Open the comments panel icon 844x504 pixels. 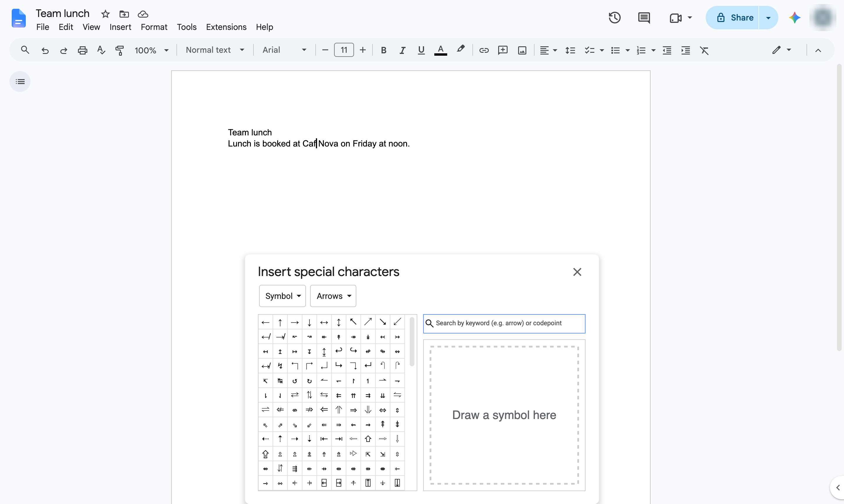pyautogui.click(x=644, y=18)
